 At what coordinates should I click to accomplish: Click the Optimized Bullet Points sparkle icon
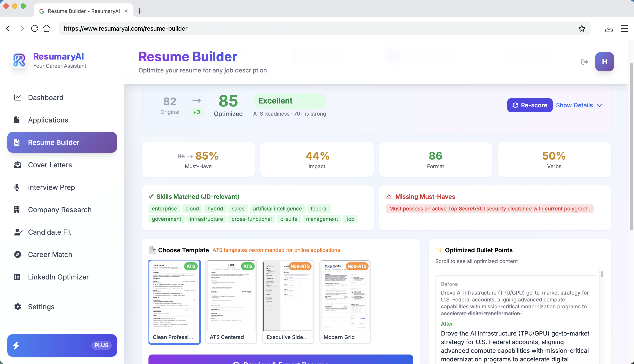(x=439, y=250)
